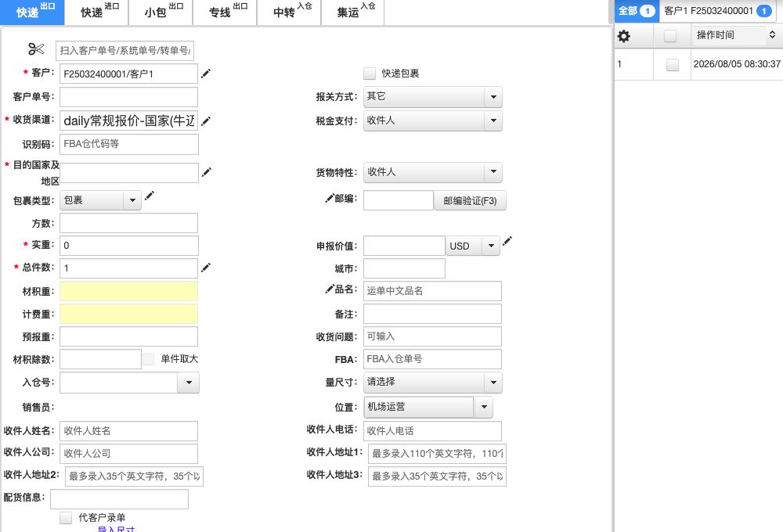Screen dimensions: 783x532
Task: Click the 收货渠道 field showing daily常规报价
Action: pos(129,120)
